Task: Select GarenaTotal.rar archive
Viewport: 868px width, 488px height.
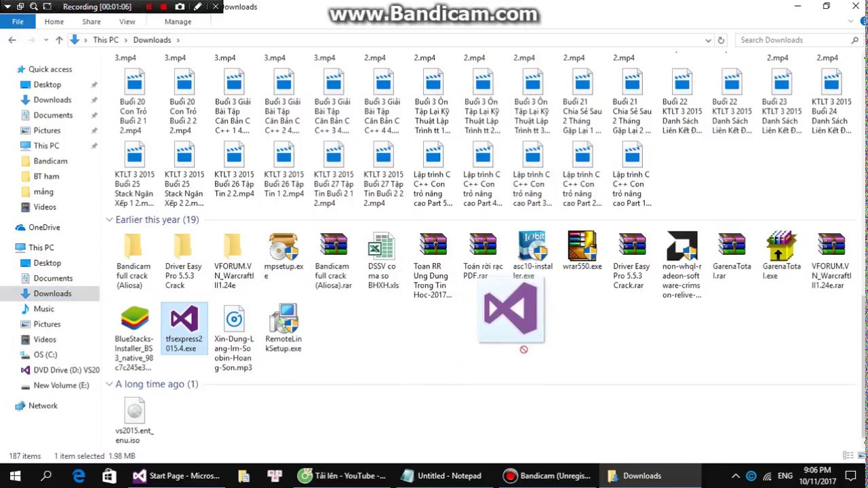Action: click(x=732, y=256)
